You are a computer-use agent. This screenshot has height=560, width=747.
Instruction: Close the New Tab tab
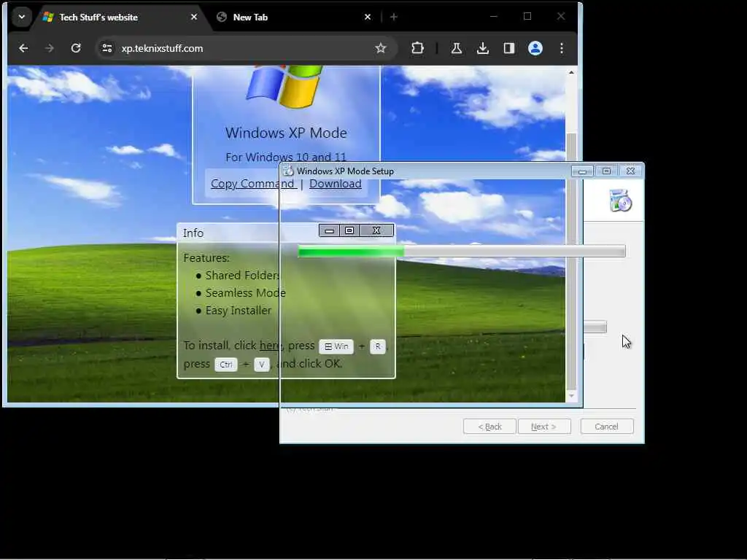[368, 17]
